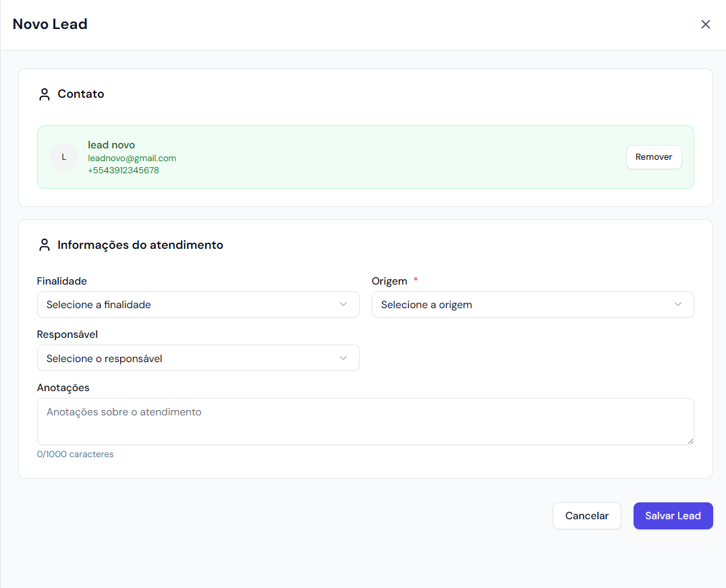Open the "Selecione o responsável" dropdown
Screen dimensions: 726x588
(x=189, y=358)
